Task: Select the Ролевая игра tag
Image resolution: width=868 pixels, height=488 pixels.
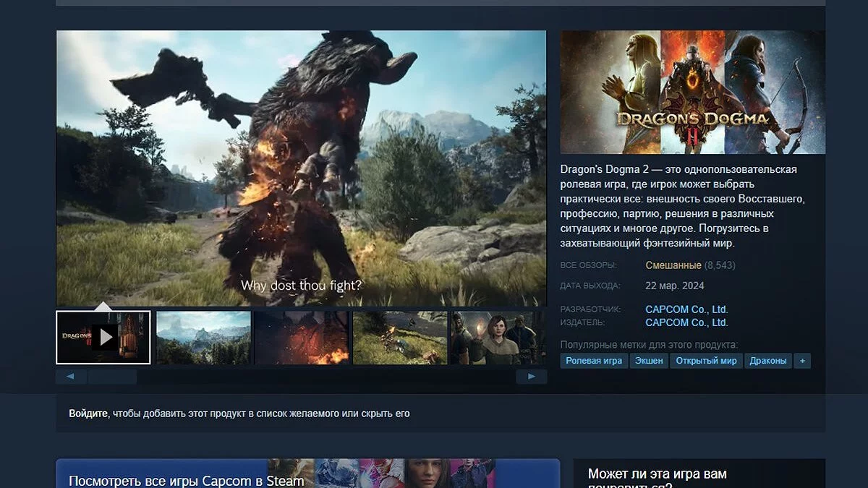Action: click(594, 361)
